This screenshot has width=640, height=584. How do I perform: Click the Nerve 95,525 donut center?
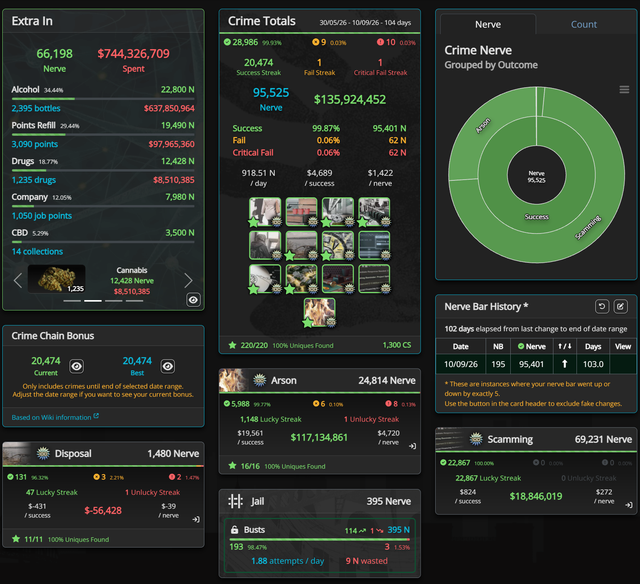point(536,176)
